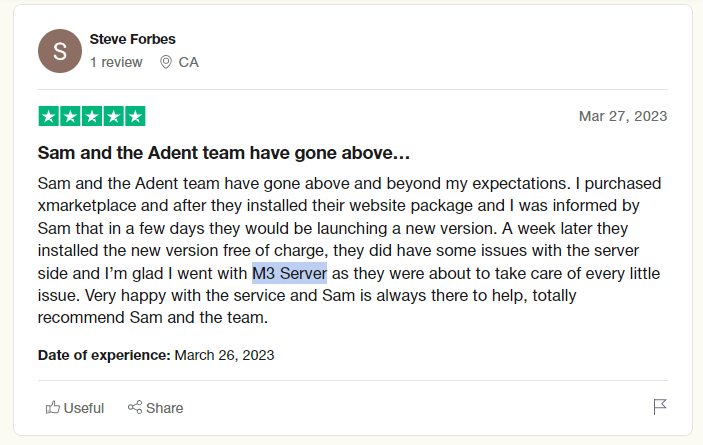Image resolution: width=703 pixels, height=445 pixels.
Task: Open review titled Sam and the Adent team
Action: tap(223, 153)
